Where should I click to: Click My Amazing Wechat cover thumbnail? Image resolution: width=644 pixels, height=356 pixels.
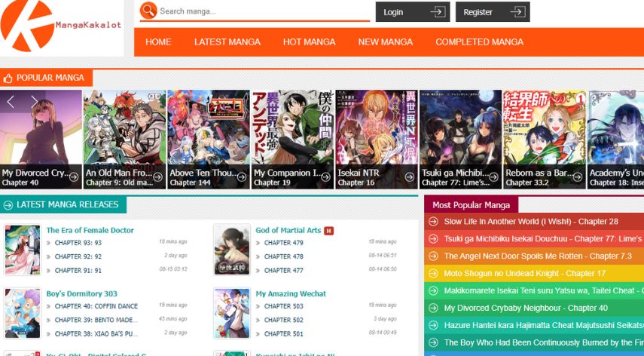[x=232, y=313]
